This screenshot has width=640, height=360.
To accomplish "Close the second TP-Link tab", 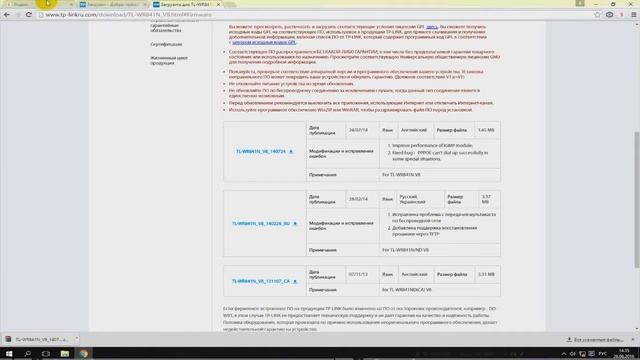I will (x=144, y=4).
